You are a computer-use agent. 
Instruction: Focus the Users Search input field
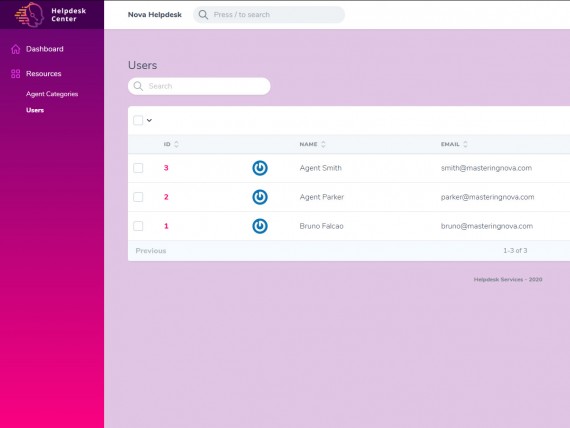click(x=199, y=86)
